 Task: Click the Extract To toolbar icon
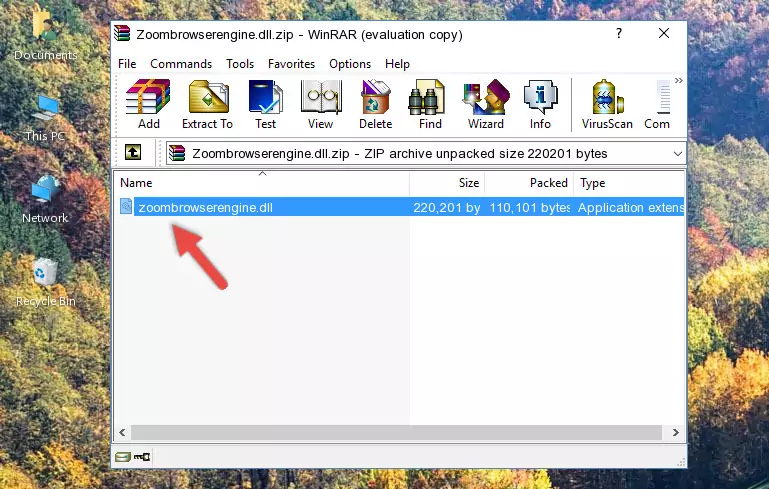207,104
